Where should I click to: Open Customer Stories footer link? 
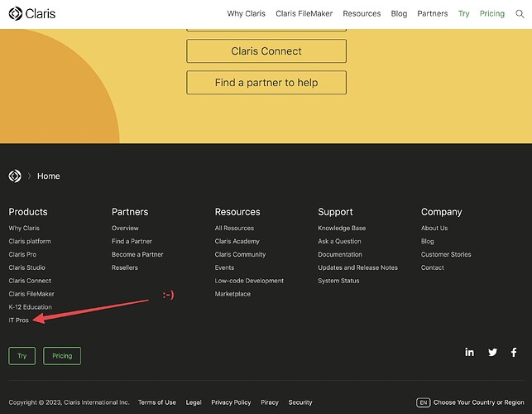pos(446,254)
